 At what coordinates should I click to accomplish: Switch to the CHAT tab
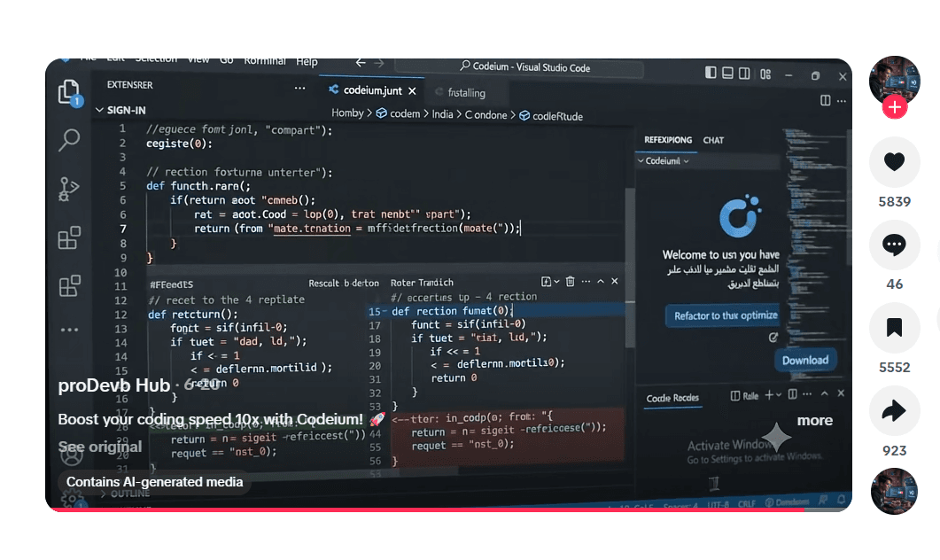click(x=713, y=140)
